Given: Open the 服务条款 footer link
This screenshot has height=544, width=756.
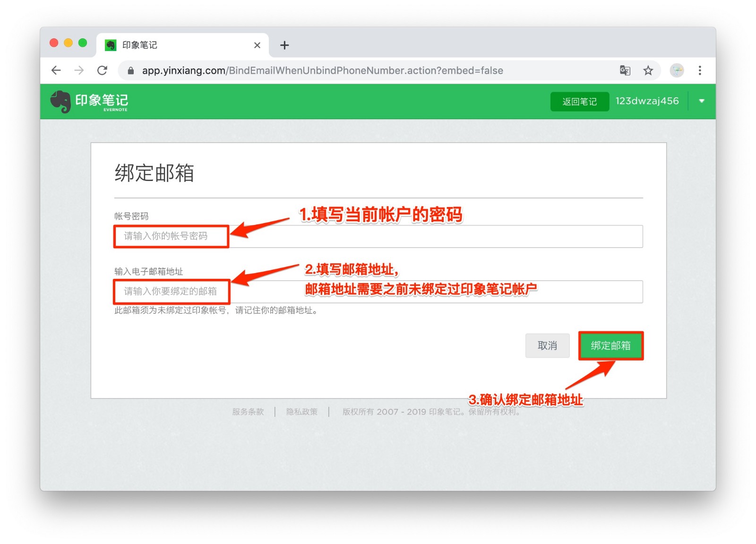Looking at the screenshot, I should coord(248,412).
